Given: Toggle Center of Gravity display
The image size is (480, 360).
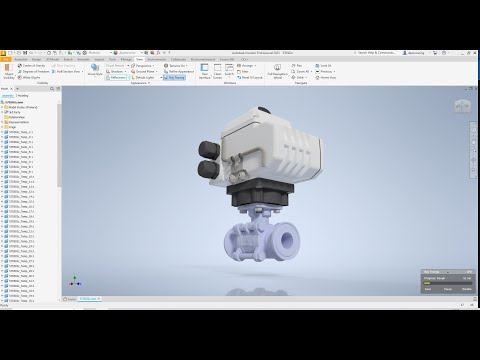Looking at the screenshot, I should 31,66.
